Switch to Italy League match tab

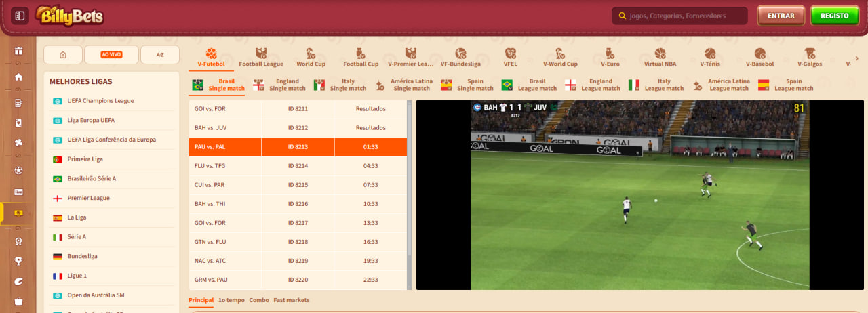point(656,85)
